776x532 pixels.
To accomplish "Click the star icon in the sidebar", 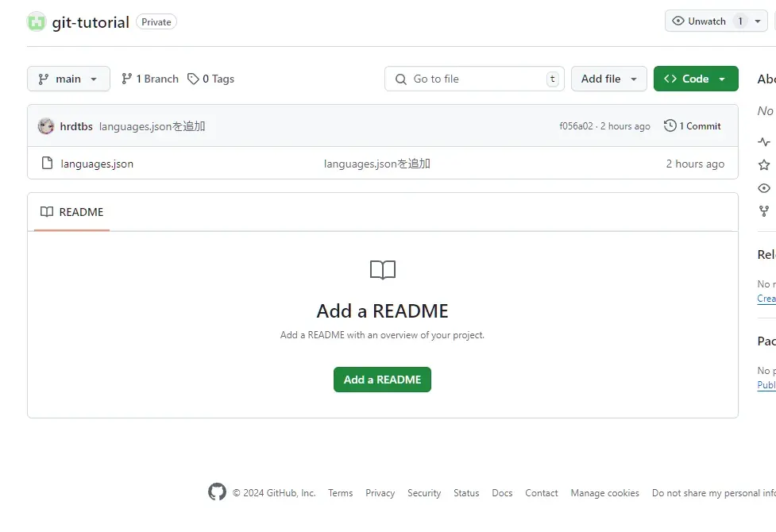I will [x=763, y=165].
